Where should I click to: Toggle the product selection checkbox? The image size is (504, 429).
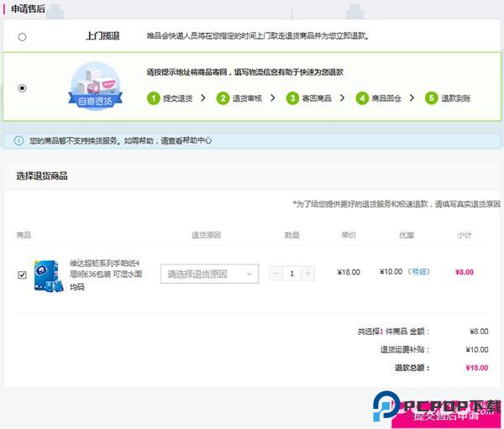click(x=22, y=275)
